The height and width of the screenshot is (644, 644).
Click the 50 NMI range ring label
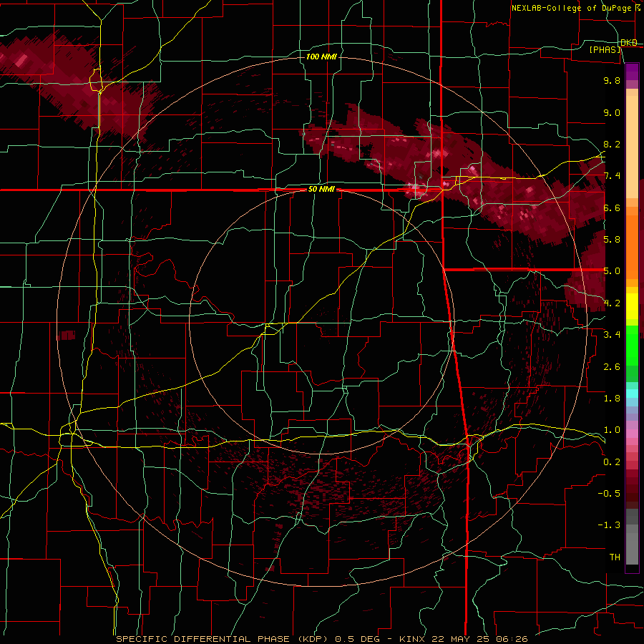pos(321,190)
